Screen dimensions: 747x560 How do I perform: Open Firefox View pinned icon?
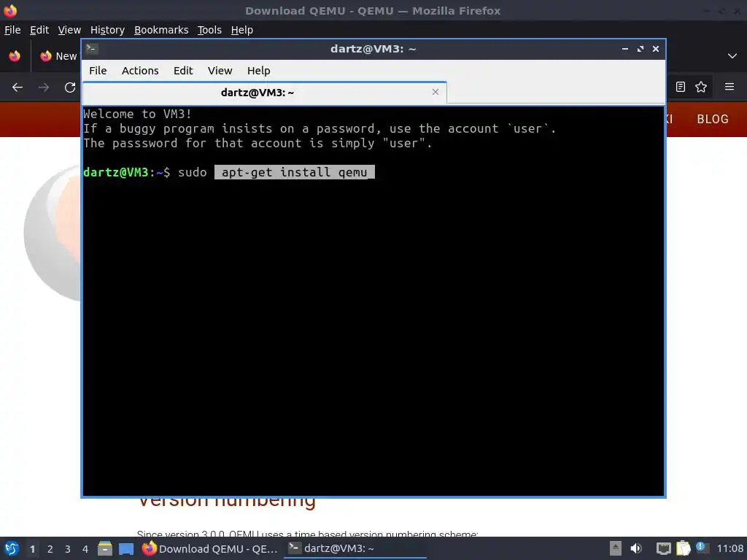15,56
